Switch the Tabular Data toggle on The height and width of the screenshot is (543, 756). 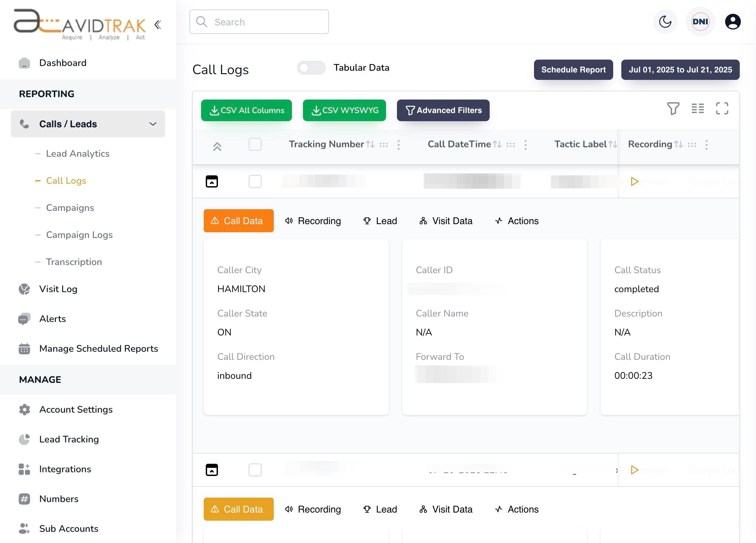pos(311,68)
